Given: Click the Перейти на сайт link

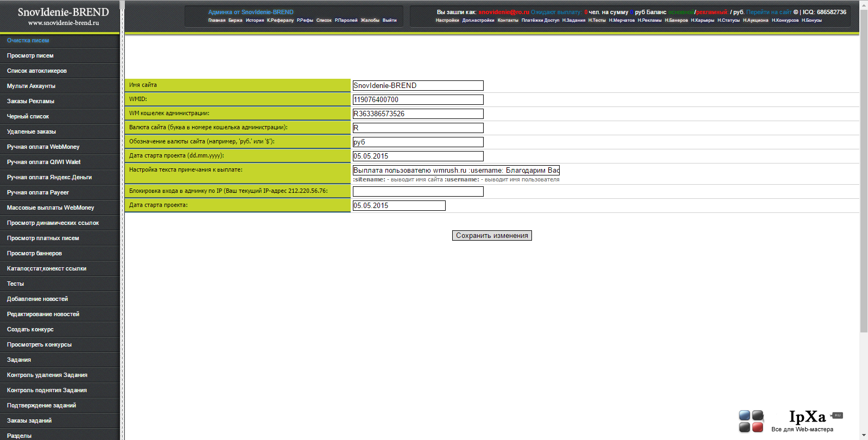Looking at the screenshot, I should coord(769,12).
